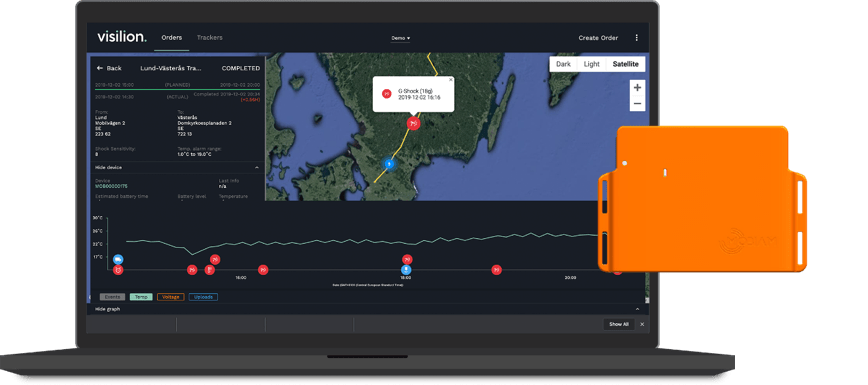This screenshot has height=385, width=868.
Task: Click the Back arrow icon
Action: pyautogui.click(x=100, y=68)
